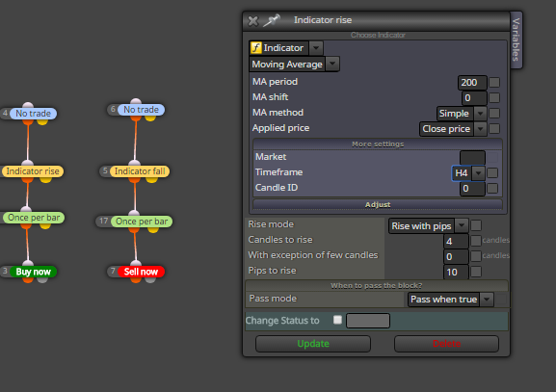The height and width of the screenshot is (392, 556).
Task: Open the Timeframe H4 dropdown
Action: pos(468,173)
